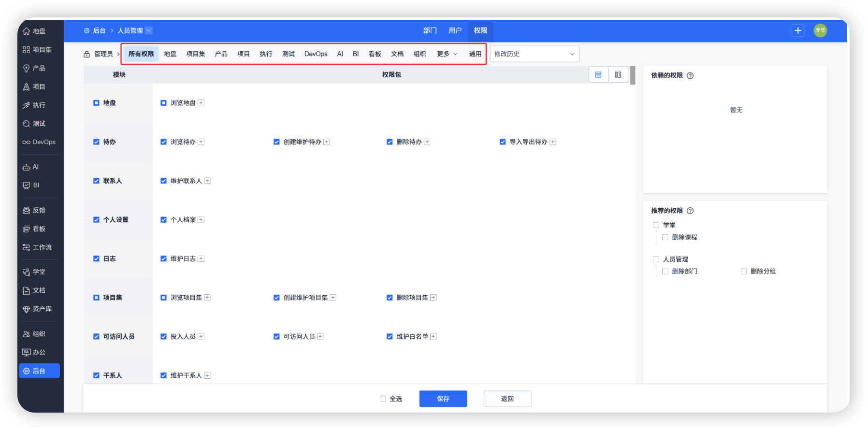
Task: Expand 可访问人员 permission details
Action: pos(320,337)
